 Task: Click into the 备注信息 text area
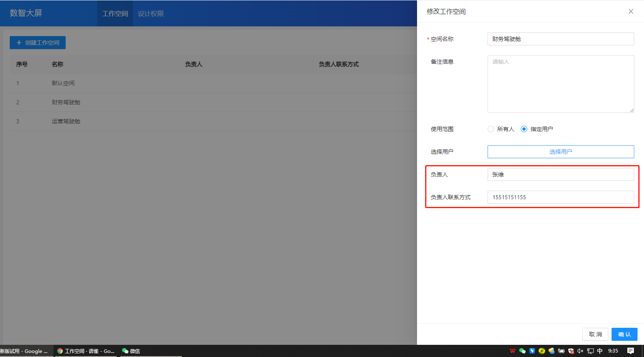tap(561, 84)
